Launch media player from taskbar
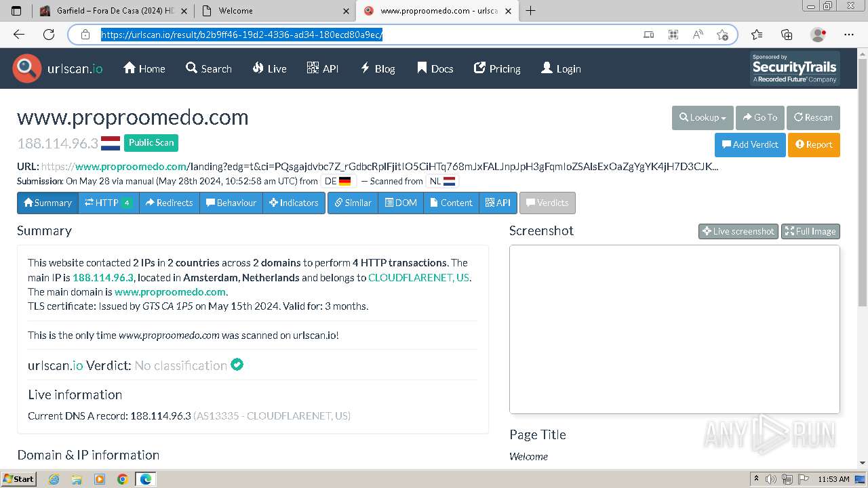This screenshot has width=868, height=488. pyautogui.click(x=100, y=479)
